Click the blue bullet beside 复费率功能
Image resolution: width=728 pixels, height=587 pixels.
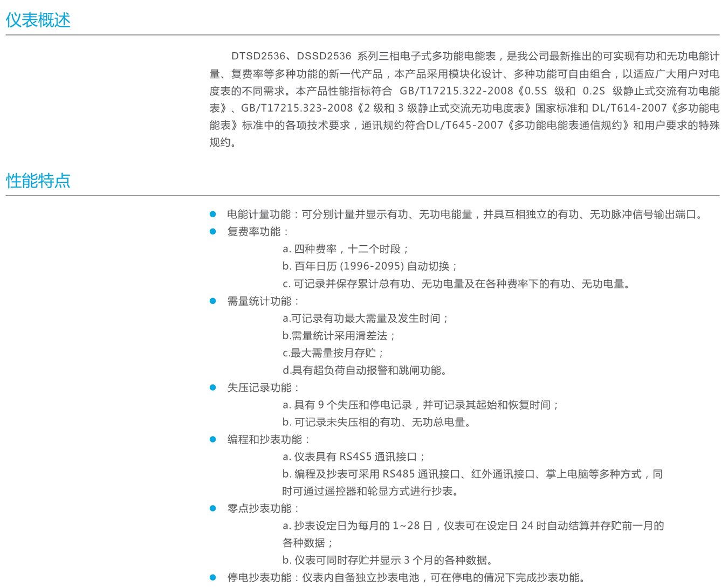coord(212,232)
